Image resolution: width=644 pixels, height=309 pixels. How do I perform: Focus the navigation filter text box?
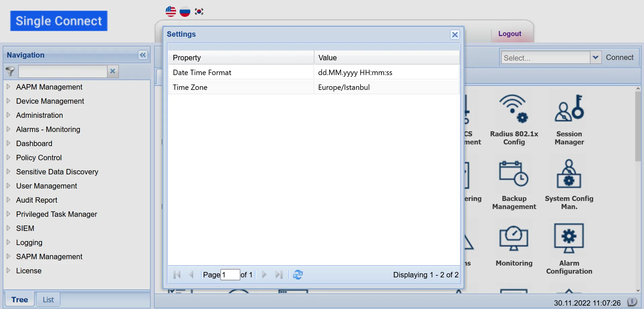[63, 71]
